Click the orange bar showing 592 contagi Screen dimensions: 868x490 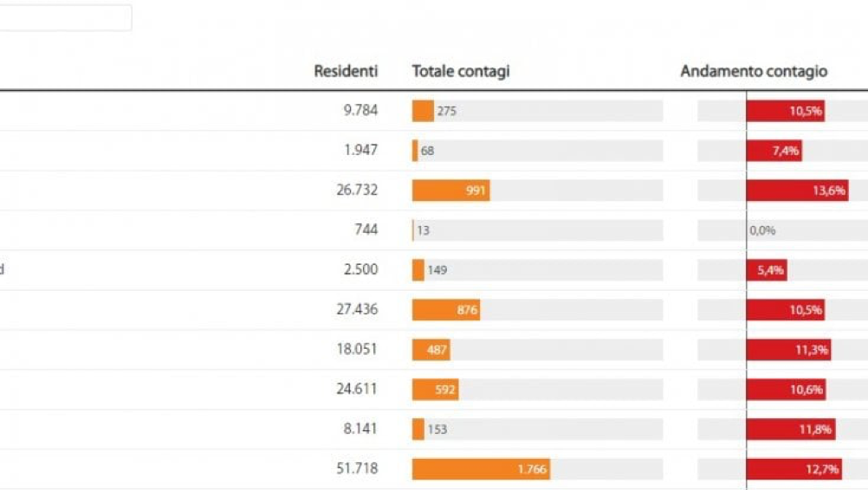(x=435, y=390)
